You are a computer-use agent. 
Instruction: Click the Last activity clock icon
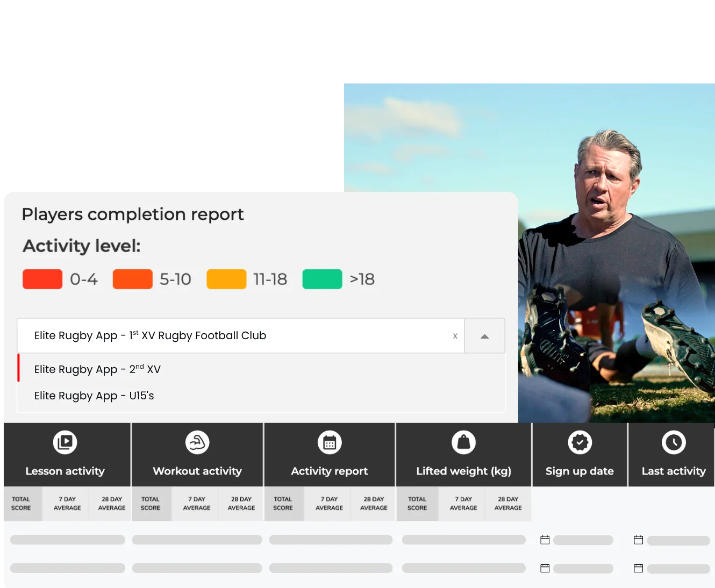(x=674, y=442)
